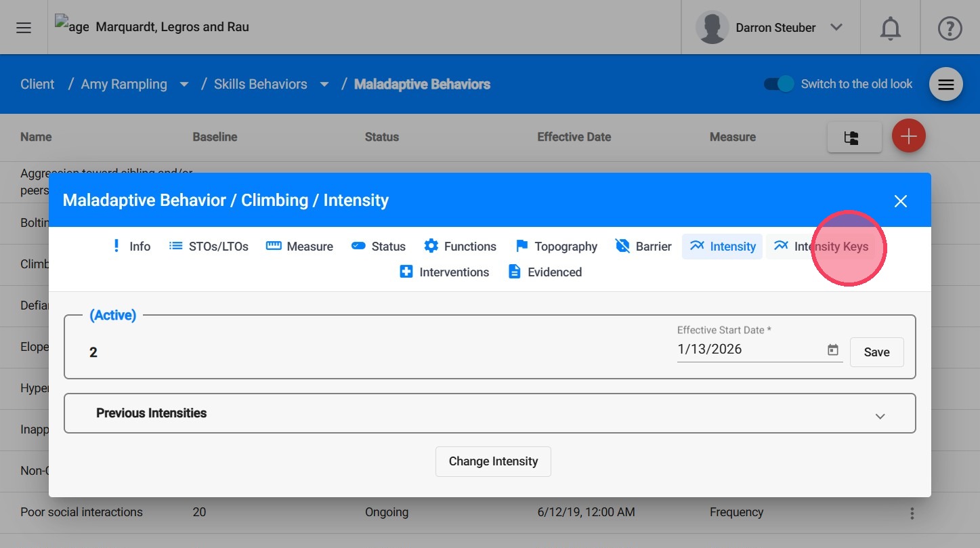This screenshot has width=980, height=548.
Task: Click the 6/12/19, 12:00 AM date cell
Action: tap(587, 512)
